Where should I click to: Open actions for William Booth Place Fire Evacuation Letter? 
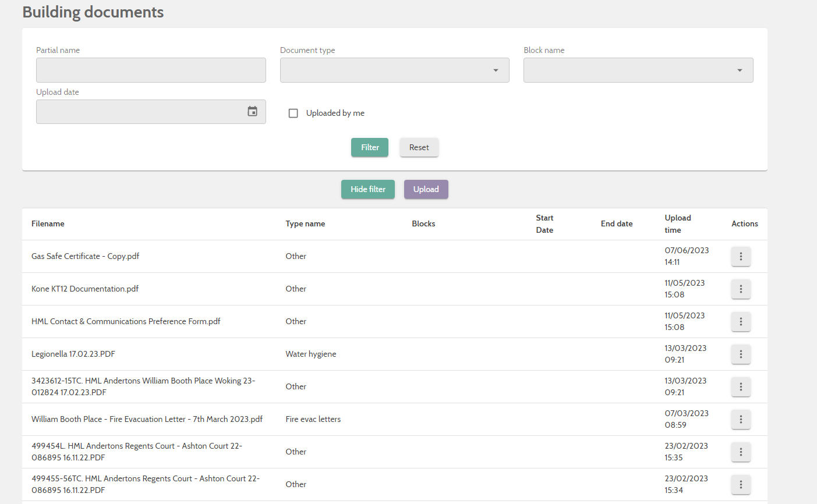coord(740,419)
